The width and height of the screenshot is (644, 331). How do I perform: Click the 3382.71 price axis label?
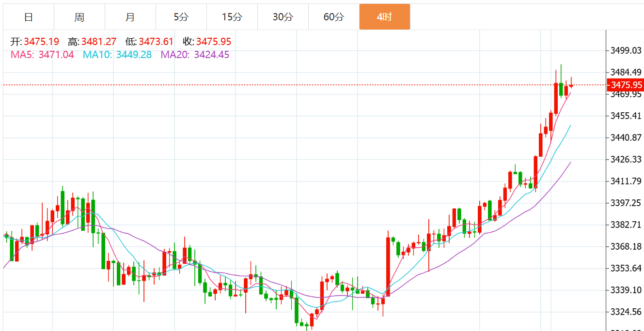(x=626, y=225)
